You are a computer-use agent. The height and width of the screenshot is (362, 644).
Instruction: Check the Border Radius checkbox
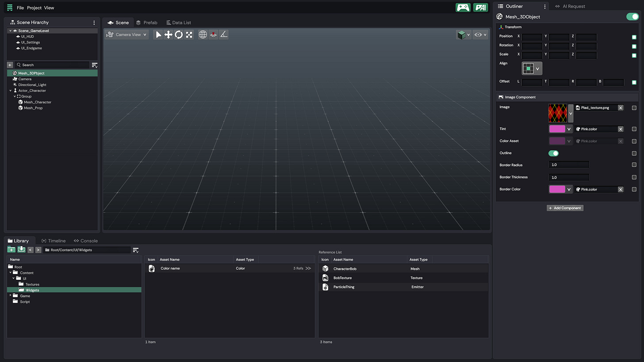(634, 165)
